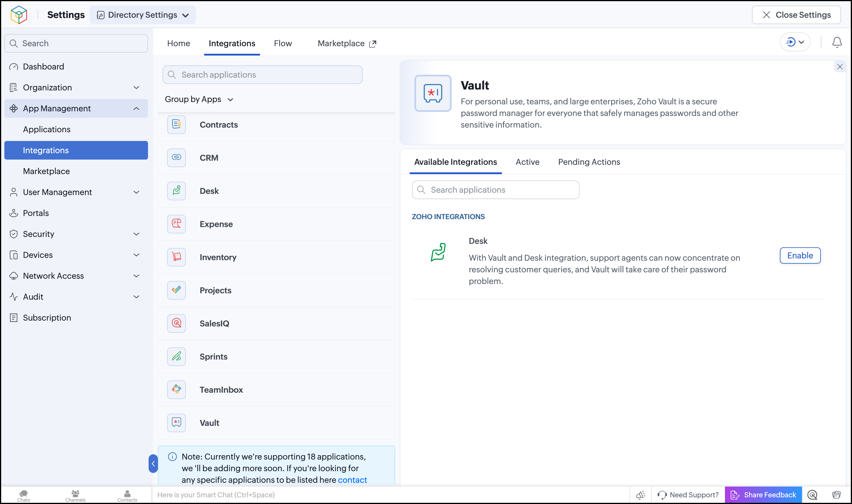
Task: Open the Marketplace external tab
Action: point(347,44)
